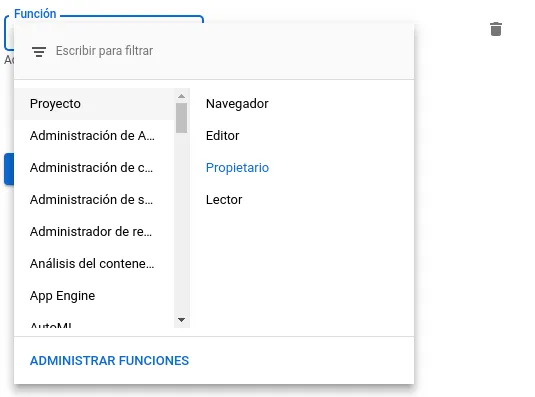Click the trash delete icon
This screenshot has height=397, width=535.
click(496, 29)
